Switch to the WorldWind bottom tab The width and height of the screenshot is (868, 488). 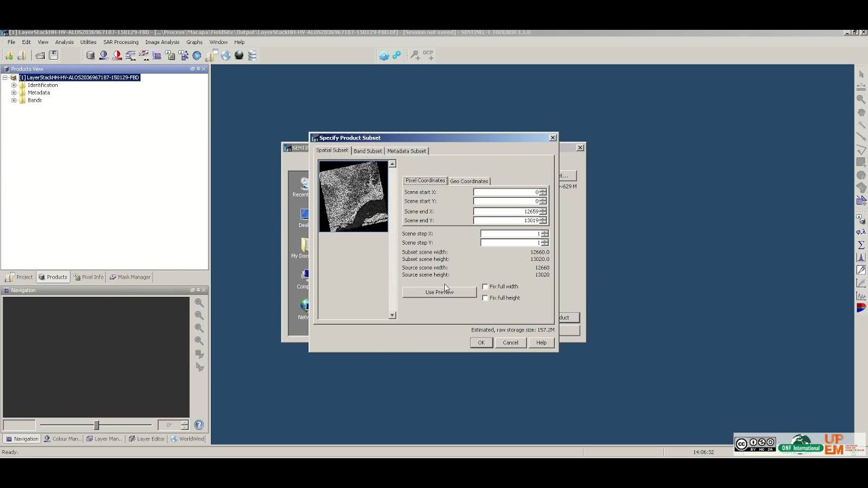click(x=187, y=439)
